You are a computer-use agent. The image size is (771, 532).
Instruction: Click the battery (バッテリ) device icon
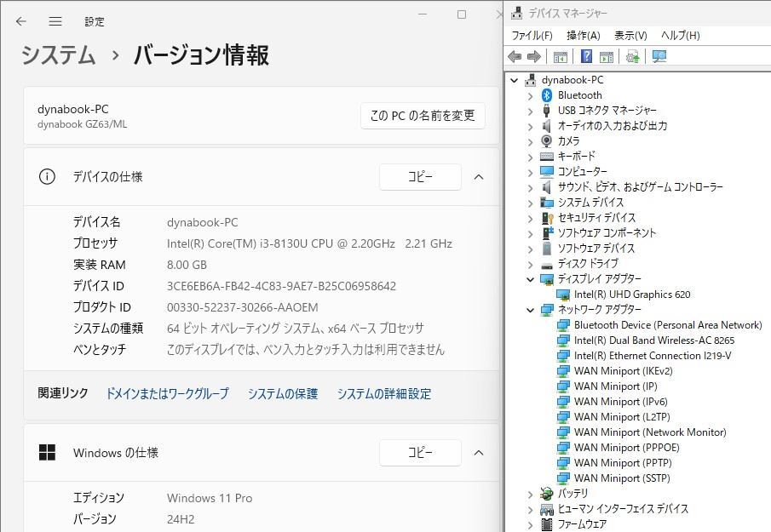[546, 493]
